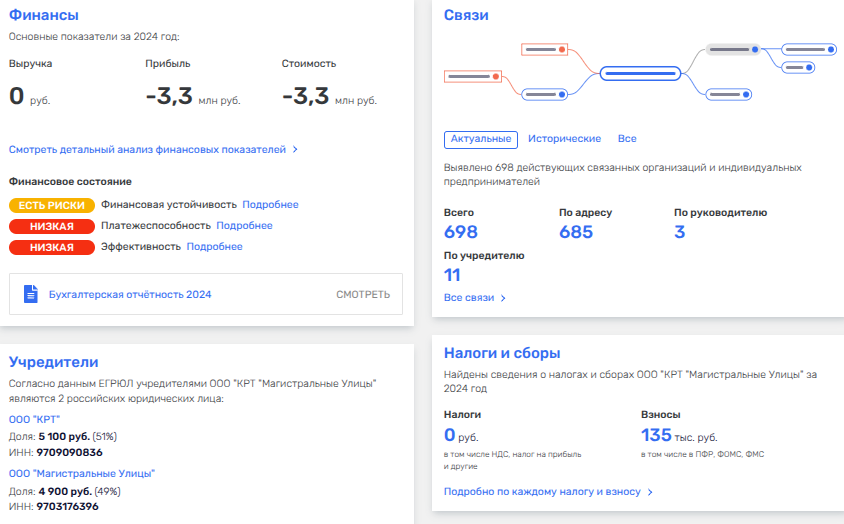Click the НИЗКАЯ badge next to Эффективность
The image size is (844, 524).
coord(52,247)
